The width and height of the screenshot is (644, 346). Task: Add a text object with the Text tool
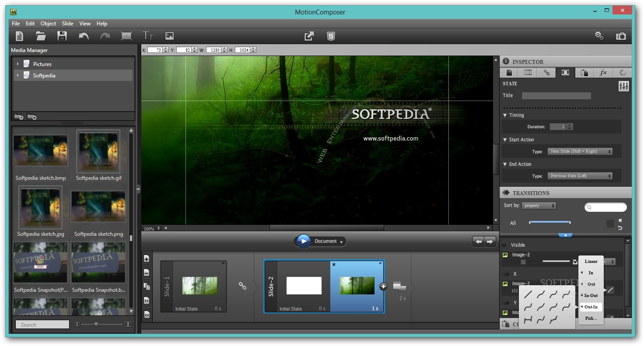point(148,36)
